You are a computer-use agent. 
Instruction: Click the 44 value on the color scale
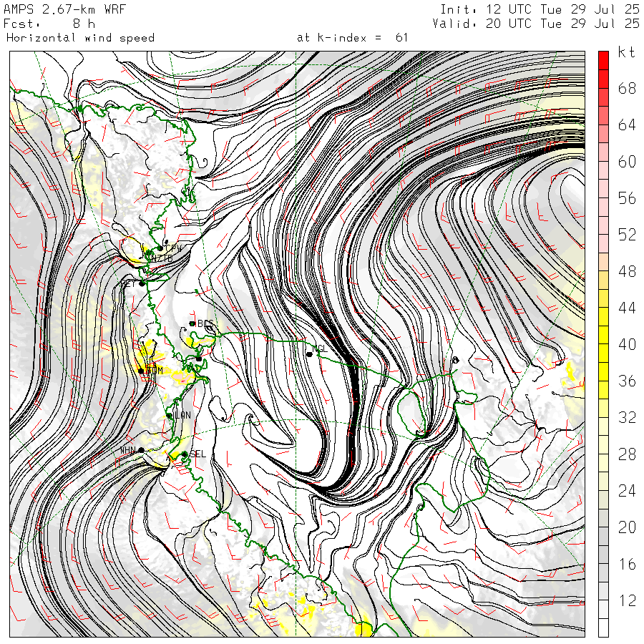[627, 308]
